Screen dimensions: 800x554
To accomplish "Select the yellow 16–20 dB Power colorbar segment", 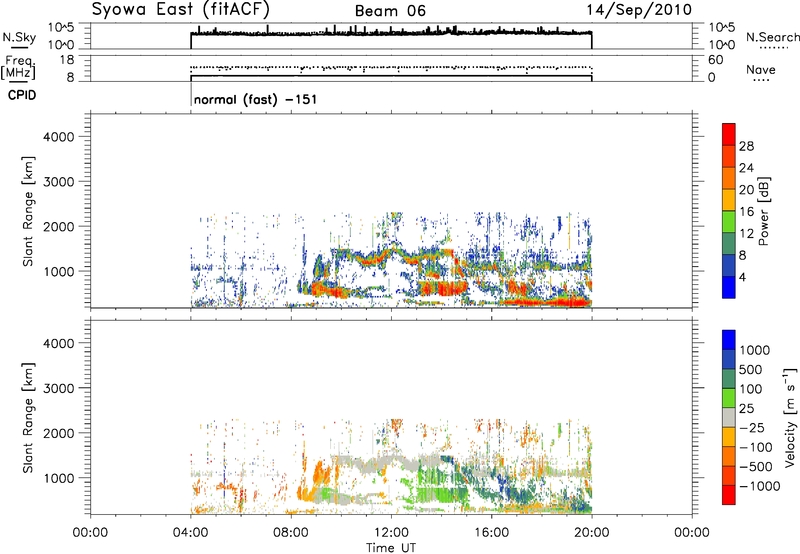I will coord(729,200).
